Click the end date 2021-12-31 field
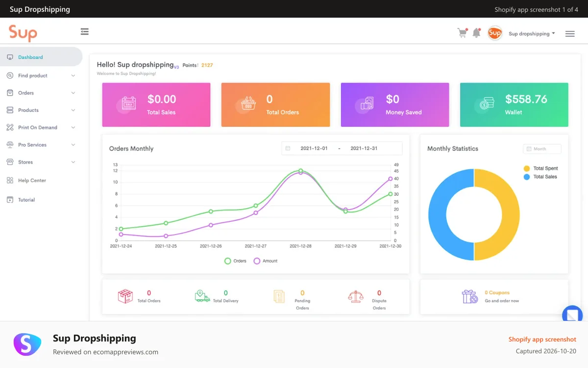This screenshot has height=368, width=588. pos(364,148)
